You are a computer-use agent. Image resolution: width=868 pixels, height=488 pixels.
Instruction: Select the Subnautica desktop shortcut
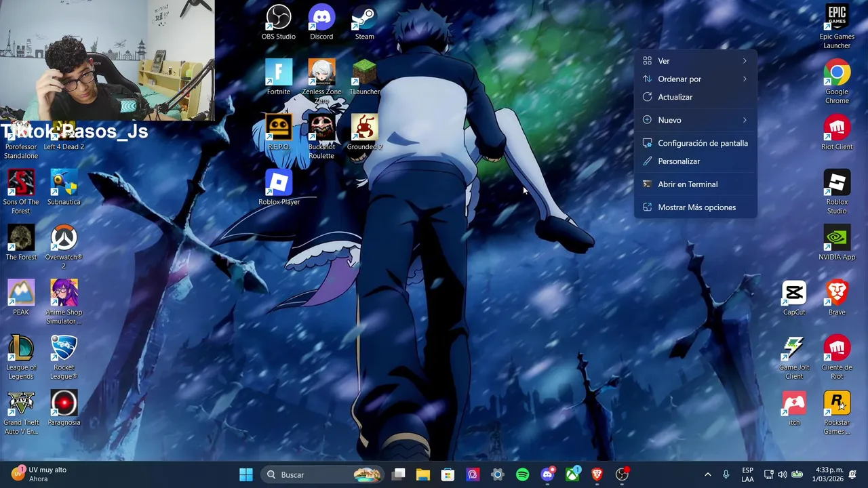coord(64,188)
